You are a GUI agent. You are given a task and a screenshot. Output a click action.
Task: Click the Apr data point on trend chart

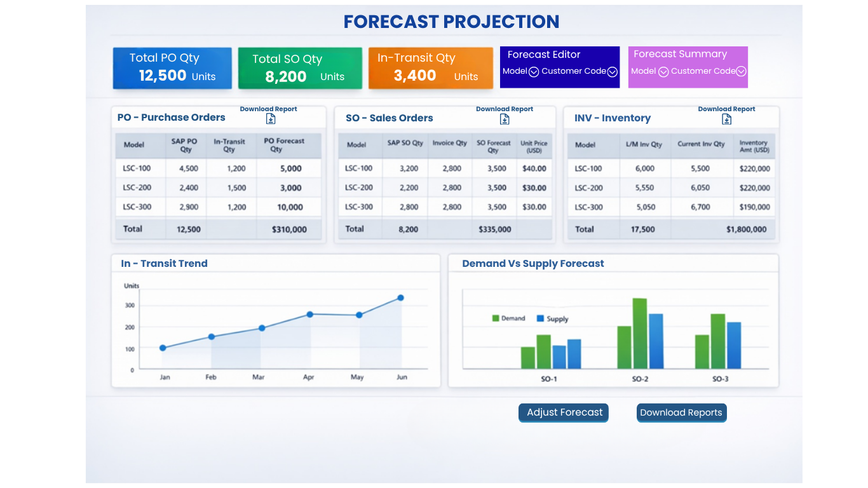(310, 314)
